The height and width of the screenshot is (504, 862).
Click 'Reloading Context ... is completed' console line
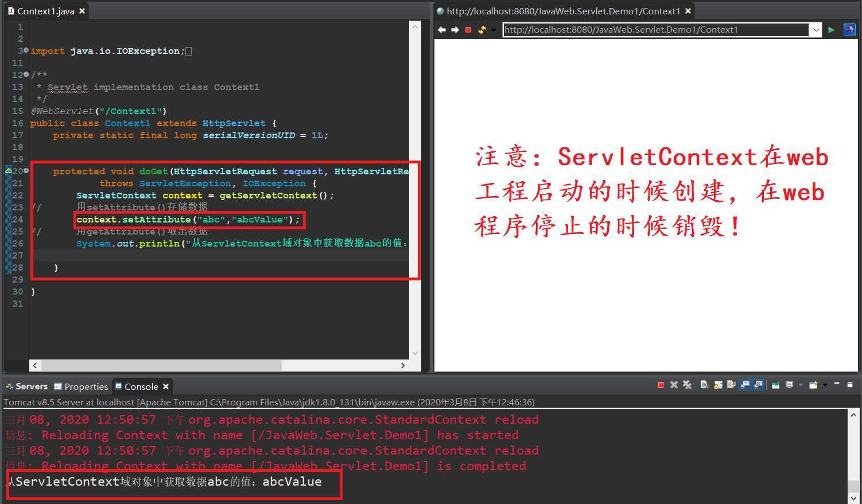[266, 466]
